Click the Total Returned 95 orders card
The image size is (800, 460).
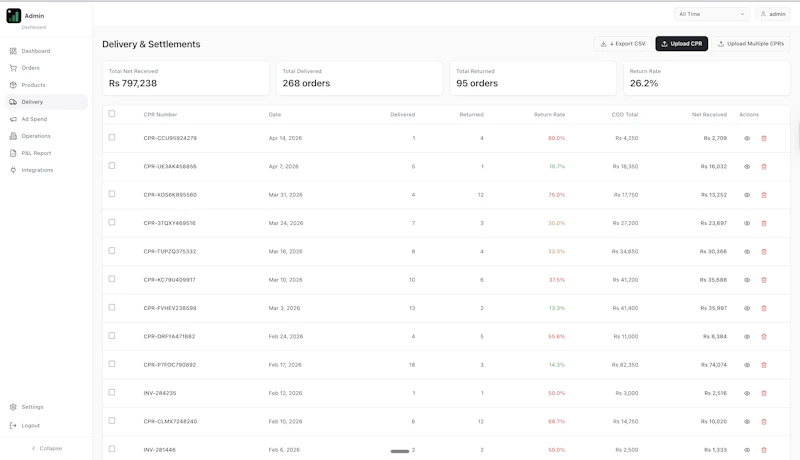coord(533,78)
